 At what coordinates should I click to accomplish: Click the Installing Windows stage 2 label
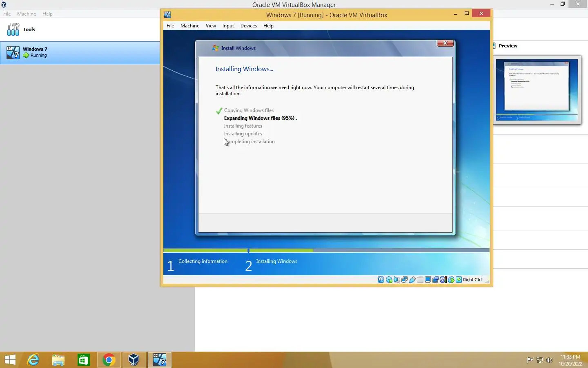277,261
